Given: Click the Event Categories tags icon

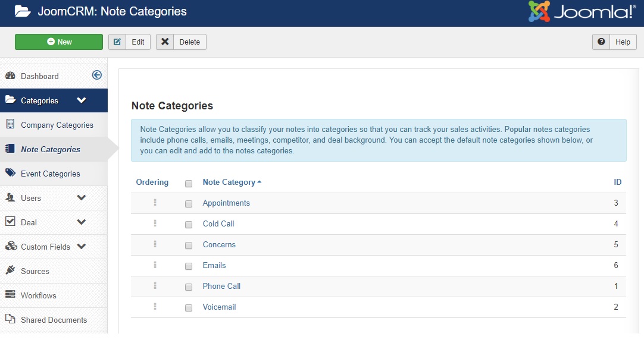Looking at the screenshot, I should 10,173.
